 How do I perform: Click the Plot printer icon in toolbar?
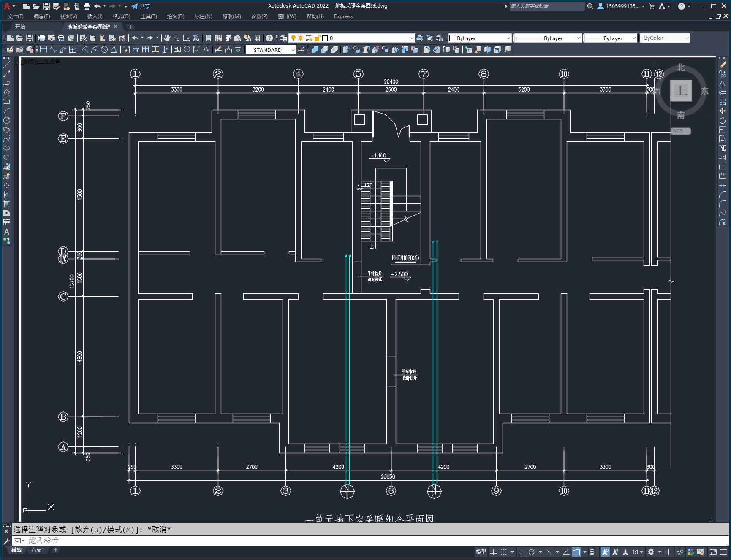(x=41, y=38)
